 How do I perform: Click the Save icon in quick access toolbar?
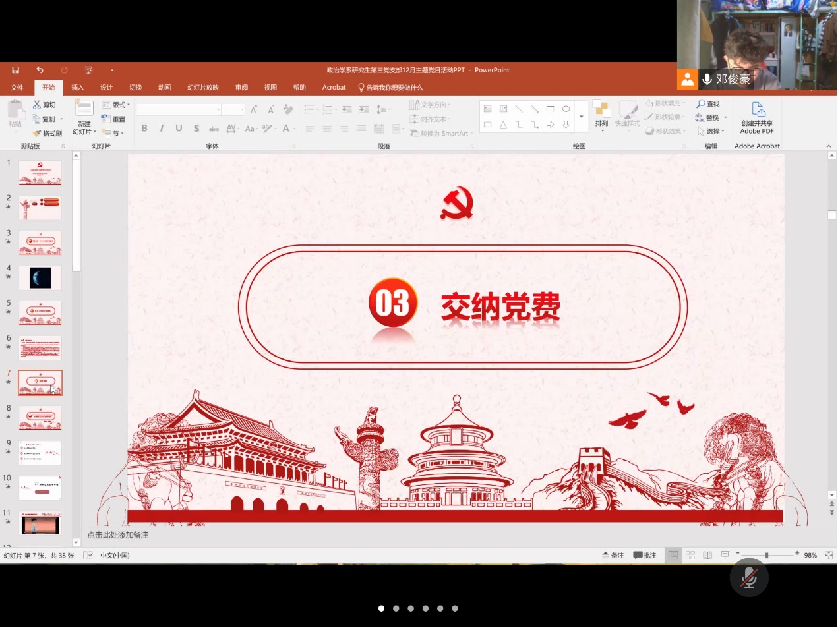15,70
